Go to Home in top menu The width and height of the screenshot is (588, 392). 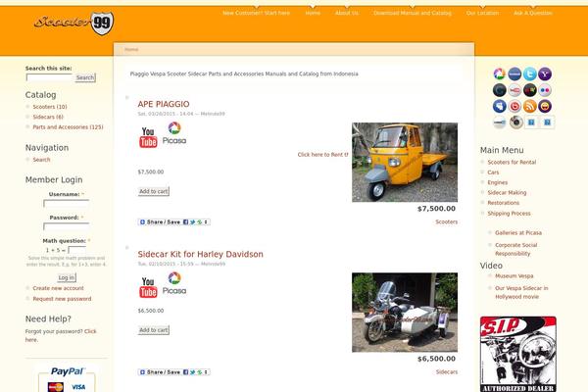(313, 13)
